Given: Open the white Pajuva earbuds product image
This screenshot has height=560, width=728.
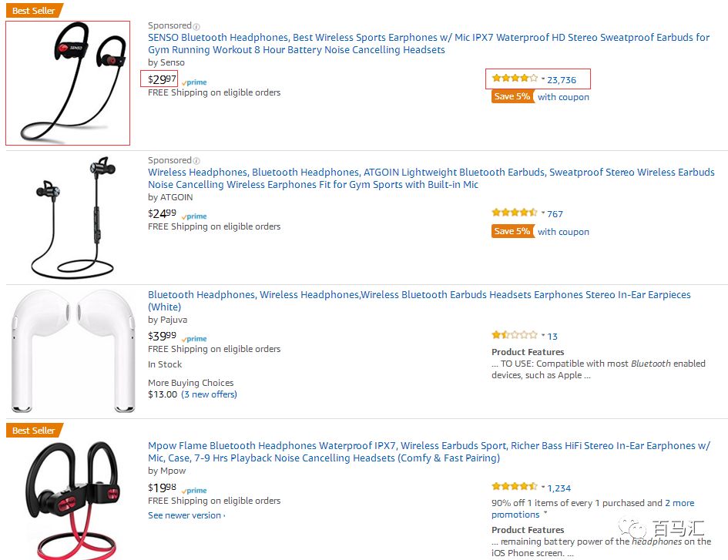Looking at the screenshot, I should [75, 350].
